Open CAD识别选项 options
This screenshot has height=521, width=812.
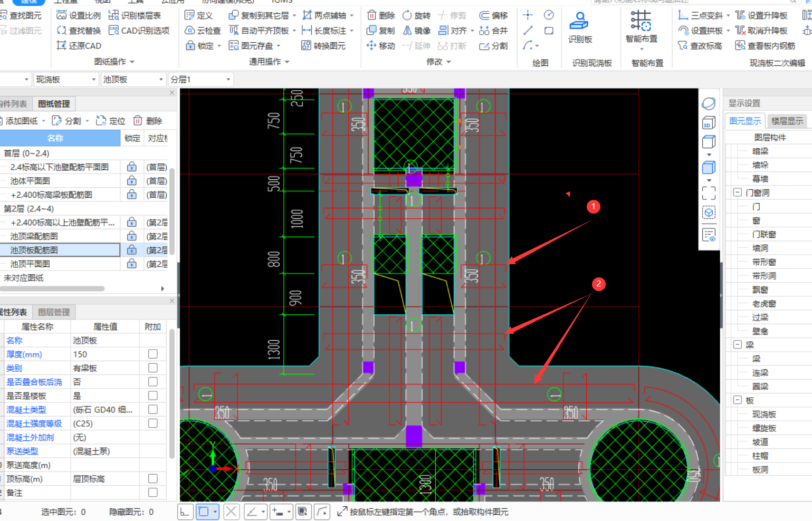coord(139,31)
